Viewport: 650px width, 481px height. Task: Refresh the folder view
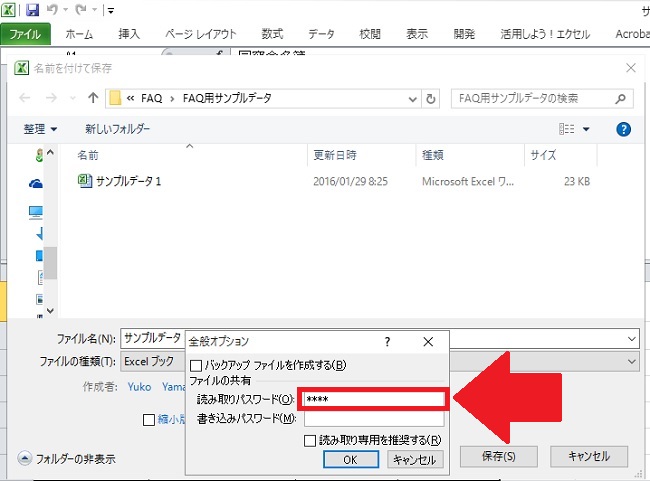pyautogui.click(x=431, y=99)
